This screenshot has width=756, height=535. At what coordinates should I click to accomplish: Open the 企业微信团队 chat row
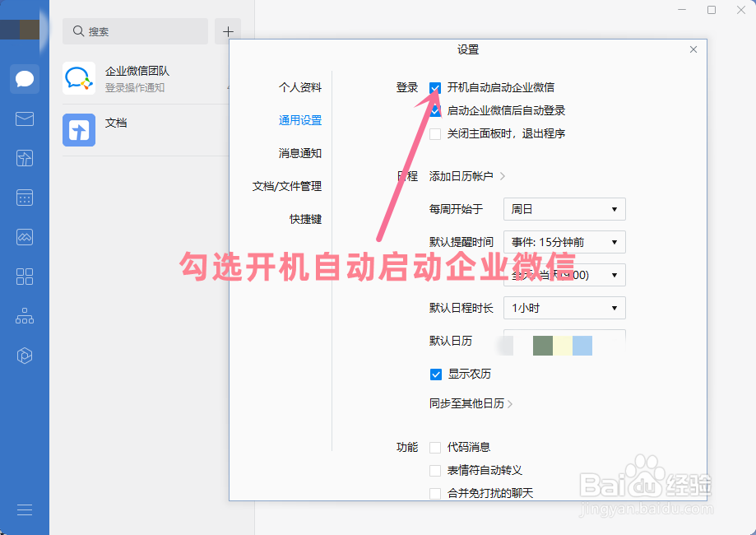pyautogui.click(x=146, y=78)
